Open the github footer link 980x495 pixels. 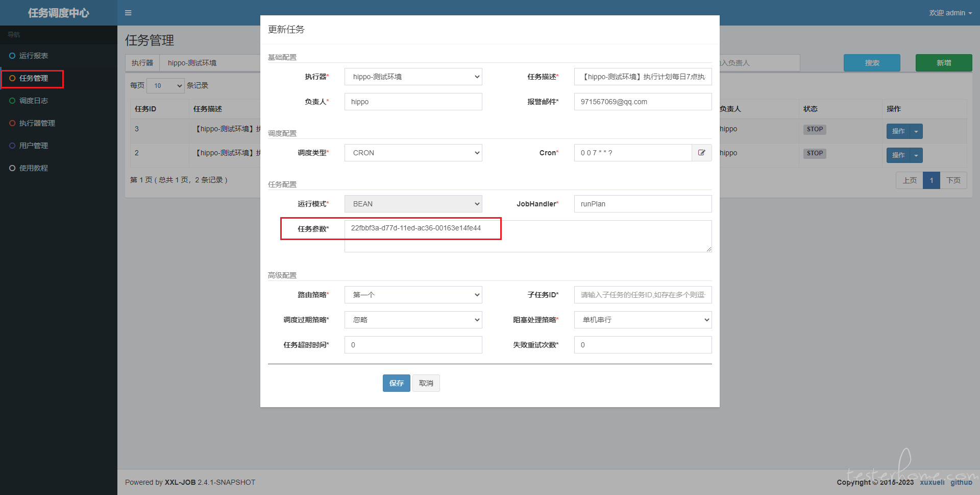click(961, 482)
